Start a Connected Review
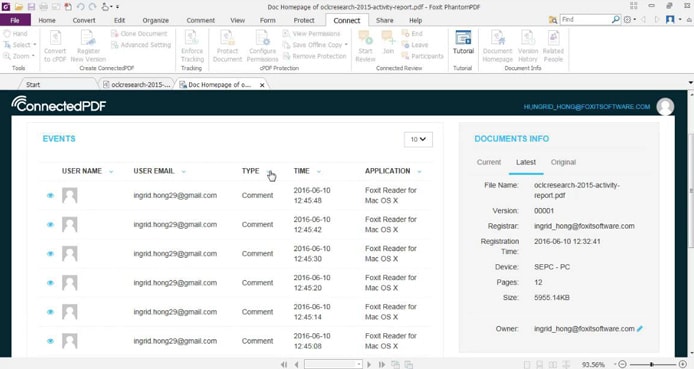The image size is (694, 369). [x=366, y=46]
